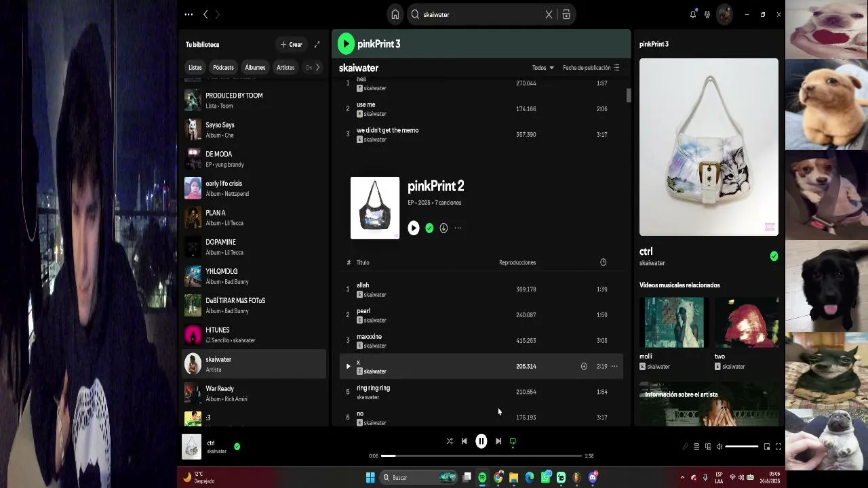Select the track we didn't get the memo
This screenshot has height=488, width=868.
pyautogui.click(x=481, y=134)
